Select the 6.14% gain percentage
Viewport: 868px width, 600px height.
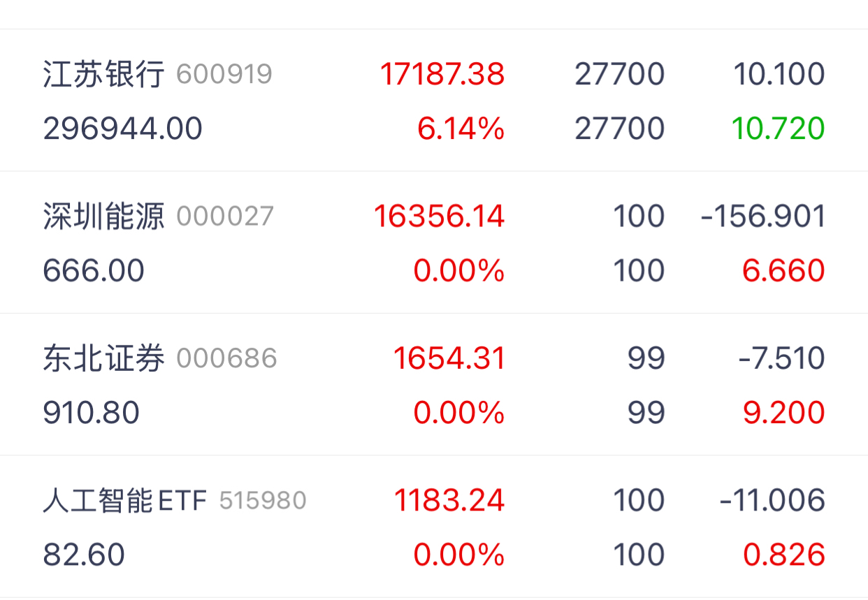(461, 129)
